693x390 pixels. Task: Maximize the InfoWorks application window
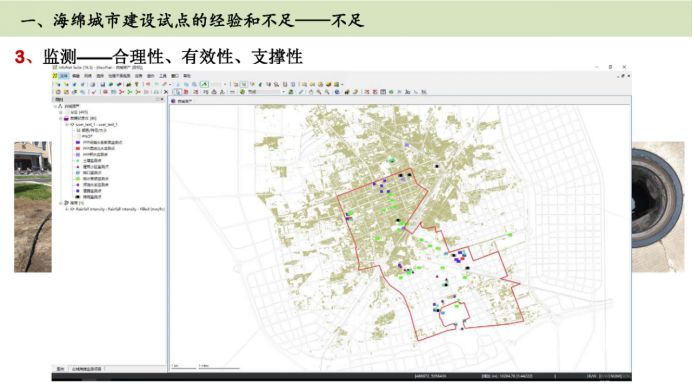610,67
